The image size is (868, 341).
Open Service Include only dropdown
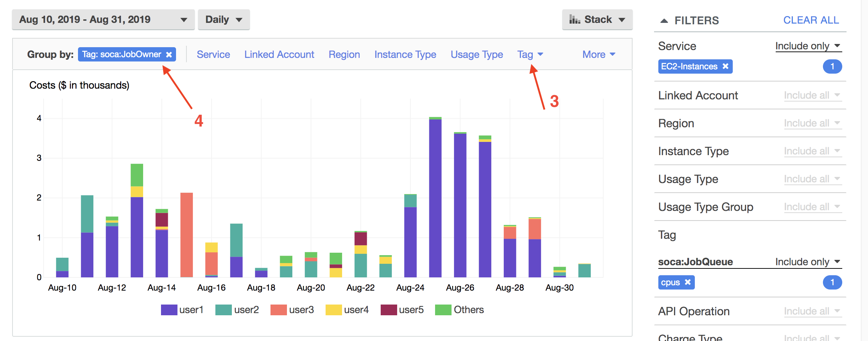(x=808, y=46)
